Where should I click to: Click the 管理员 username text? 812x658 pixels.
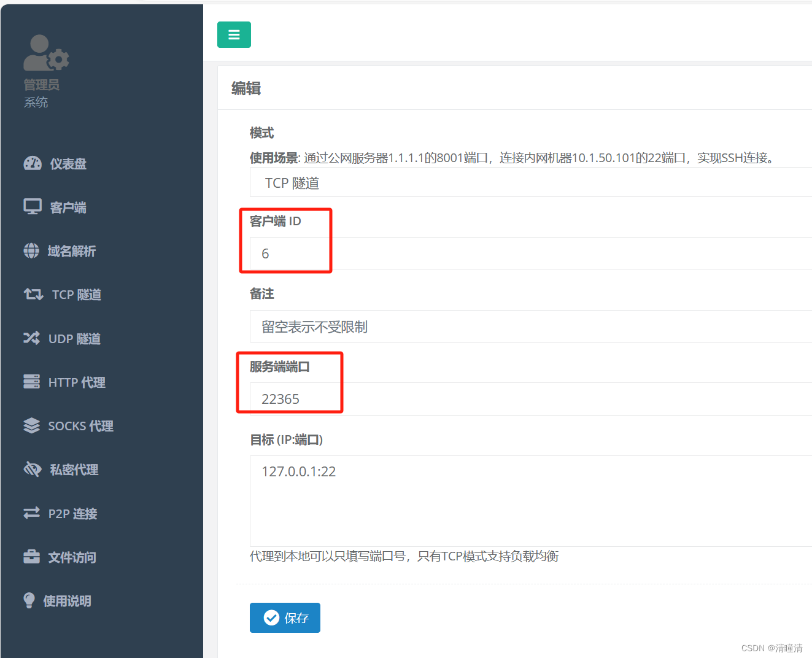pyautogui.click(x=42, y=85)
